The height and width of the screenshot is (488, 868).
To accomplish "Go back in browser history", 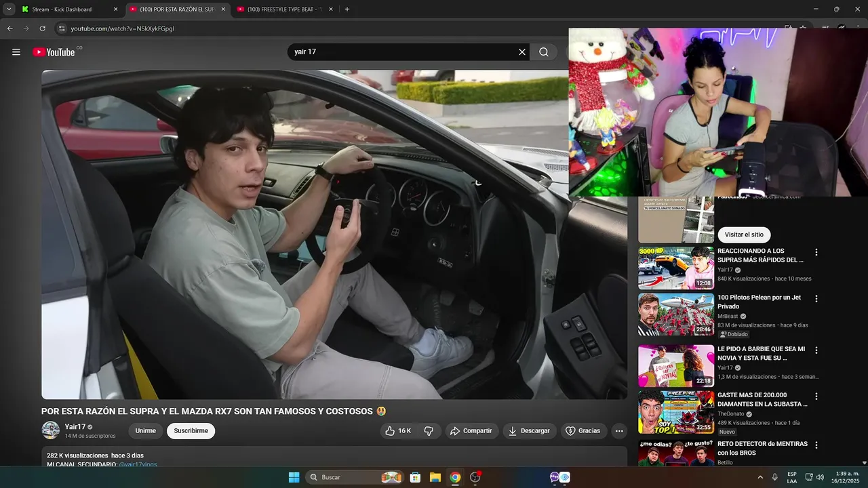I will [9, 28].
